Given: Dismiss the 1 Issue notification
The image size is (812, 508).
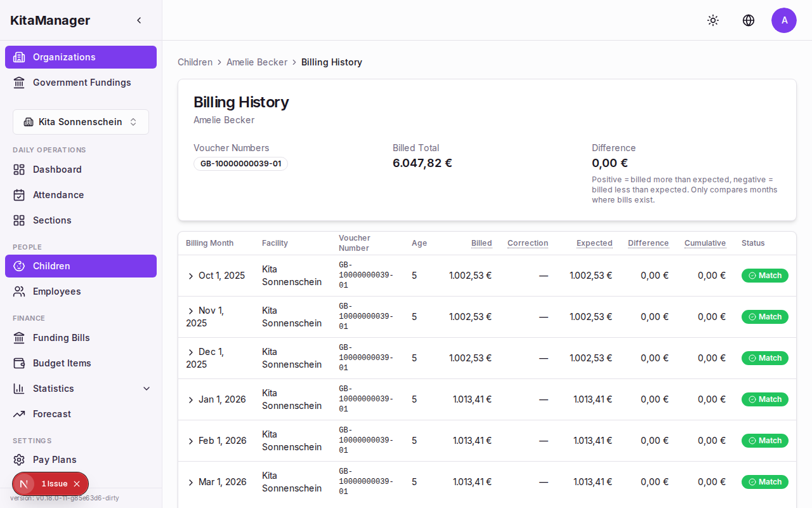Looking at the screenshot, I should tap(77, 483).
